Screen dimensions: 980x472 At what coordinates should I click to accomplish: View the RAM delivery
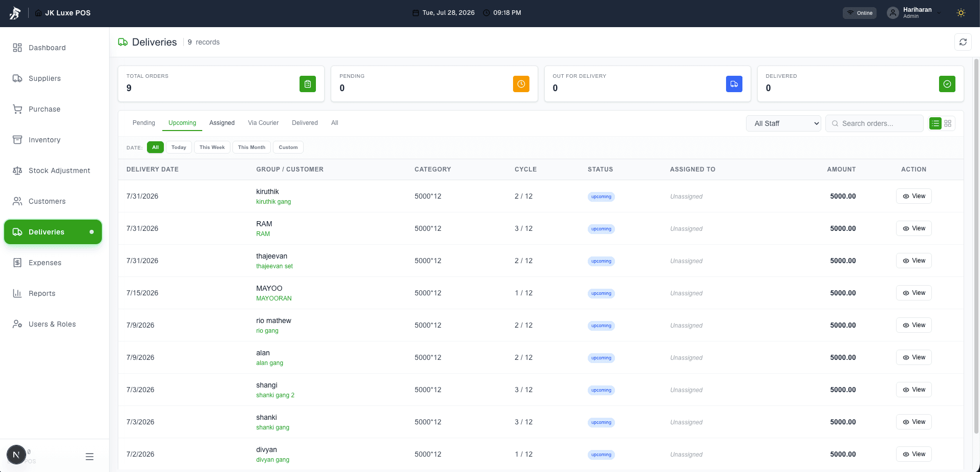[913, 228]
